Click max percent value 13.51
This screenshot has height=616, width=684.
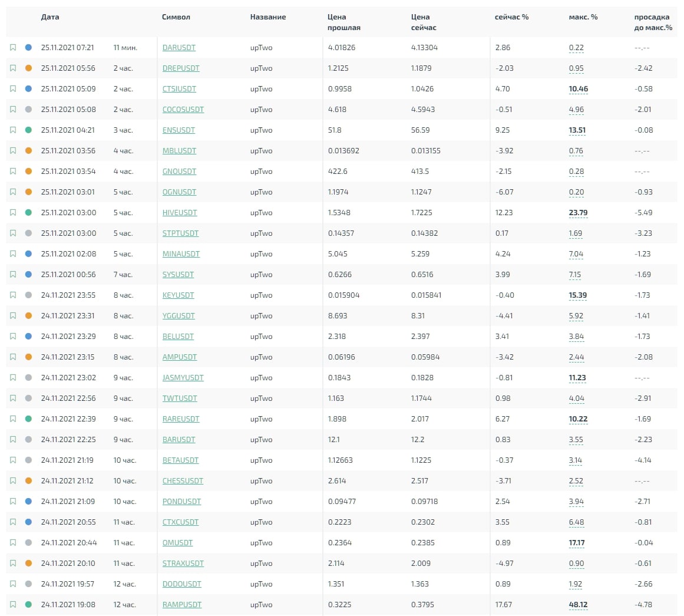(x=577, y=130)
